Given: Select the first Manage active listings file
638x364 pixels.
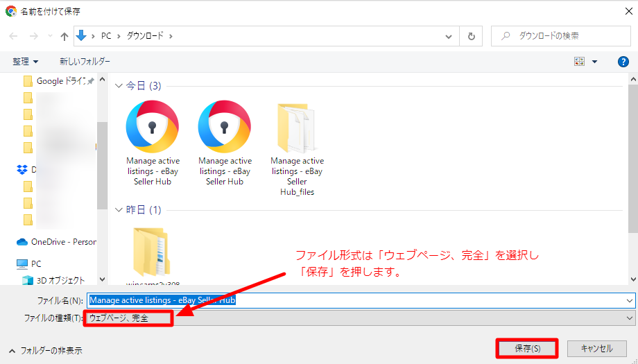Looking at the screenshot, I should click(x=153, y=143).
